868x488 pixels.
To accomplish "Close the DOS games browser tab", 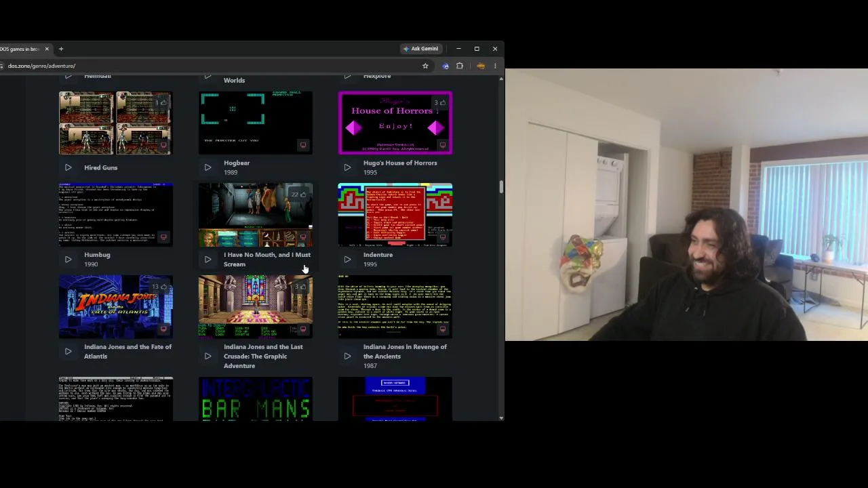I will click(x=47, y=49).
